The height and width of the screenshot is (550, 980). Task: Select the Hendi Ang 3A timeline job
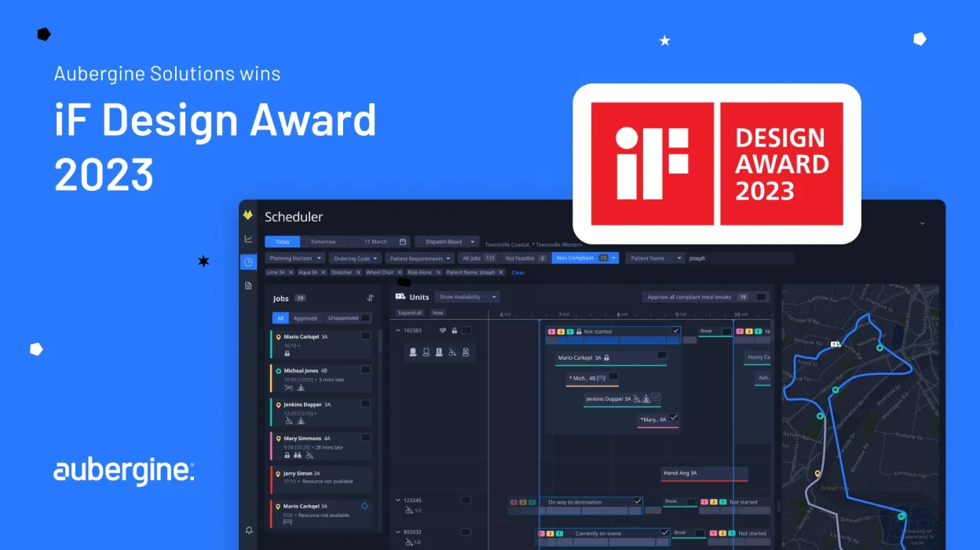coord(704,473)
